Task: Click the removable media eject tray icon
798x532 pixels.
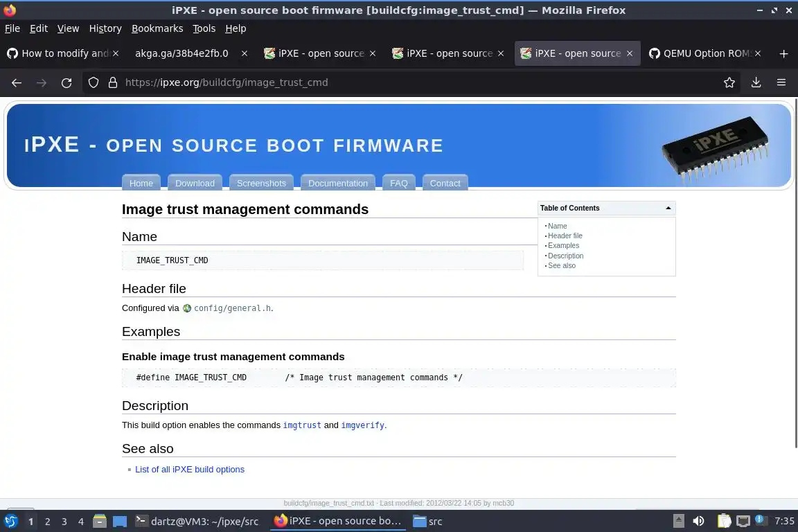Action: pos(678,521)
